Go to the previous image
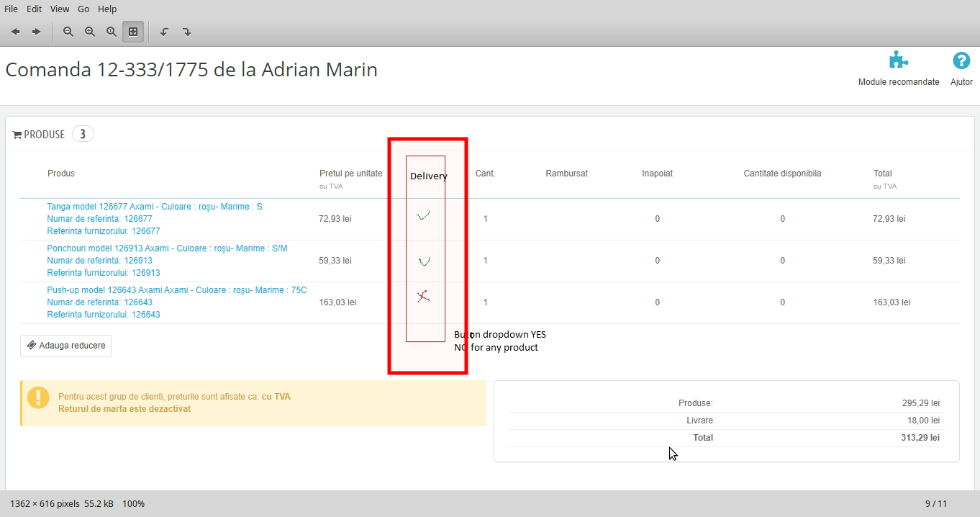 point(15,32)
